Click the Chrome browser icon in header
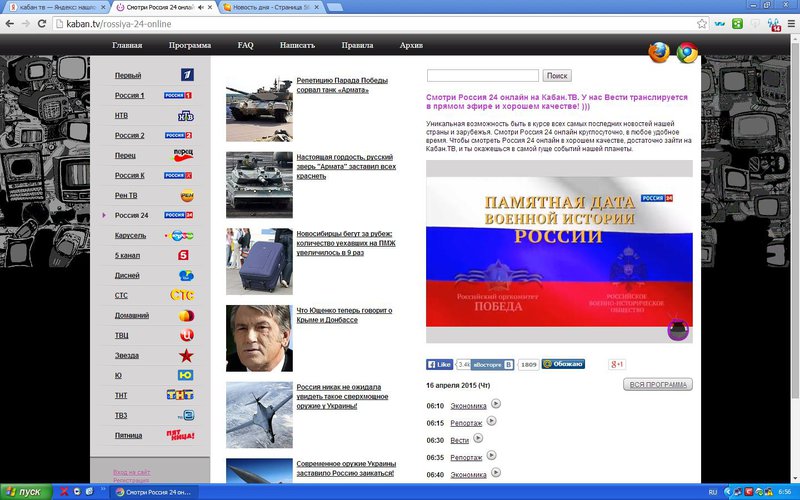The height and width of the screenshot is (500, 800). pyautogui.click(x=686, y=53)
